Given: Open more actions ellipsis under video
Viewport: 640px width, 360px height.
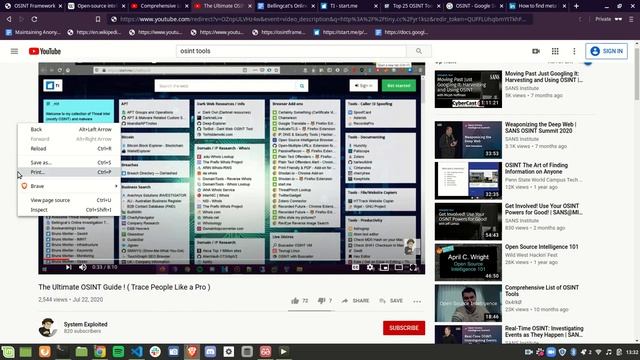Looking at the screenshot, I should (417, 301).
